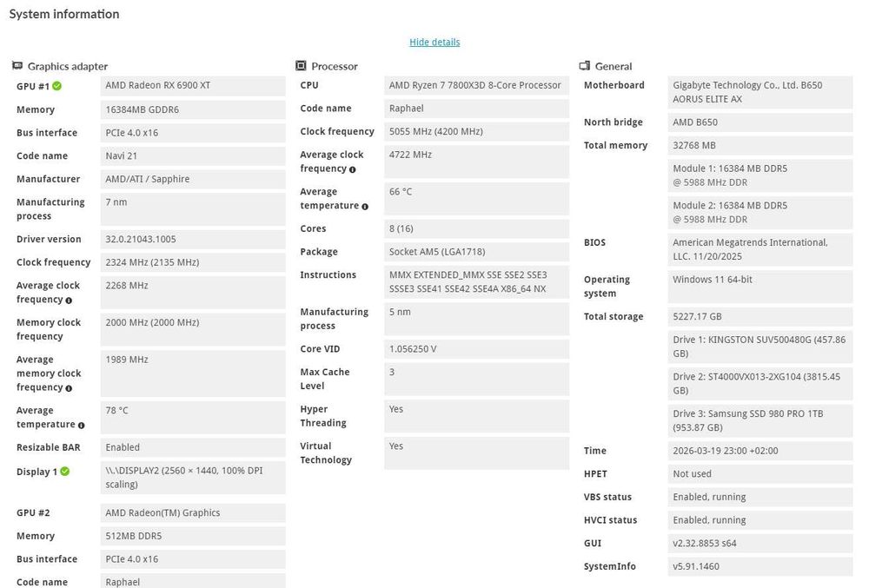The width and height of the screenshot is (869, 588).
Task: Click the 2268 MHz average clock value
Action: pos(193,293)
